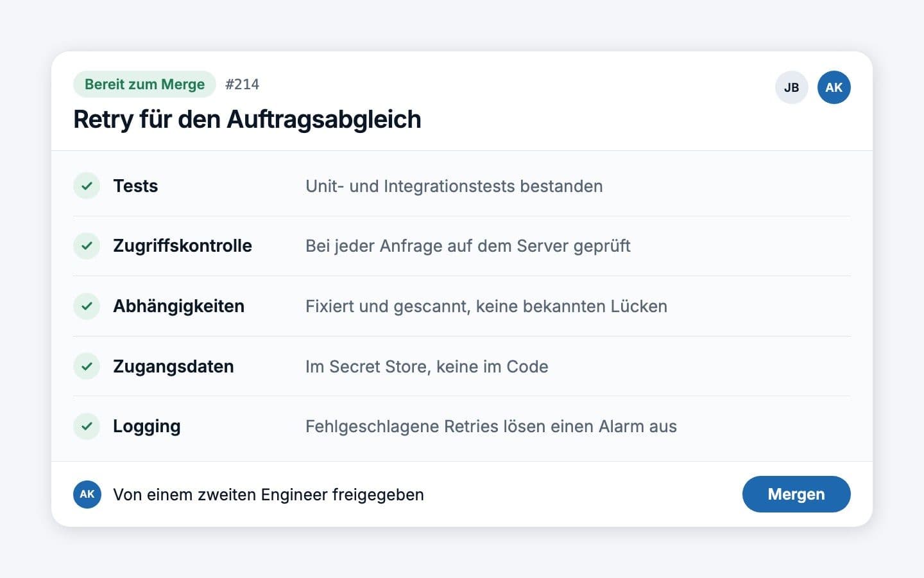The width and height of the screenshot is (924, 578).
Task: Click the title 'Retry für den Auftragsabgleich'
Action: point(247,119)
